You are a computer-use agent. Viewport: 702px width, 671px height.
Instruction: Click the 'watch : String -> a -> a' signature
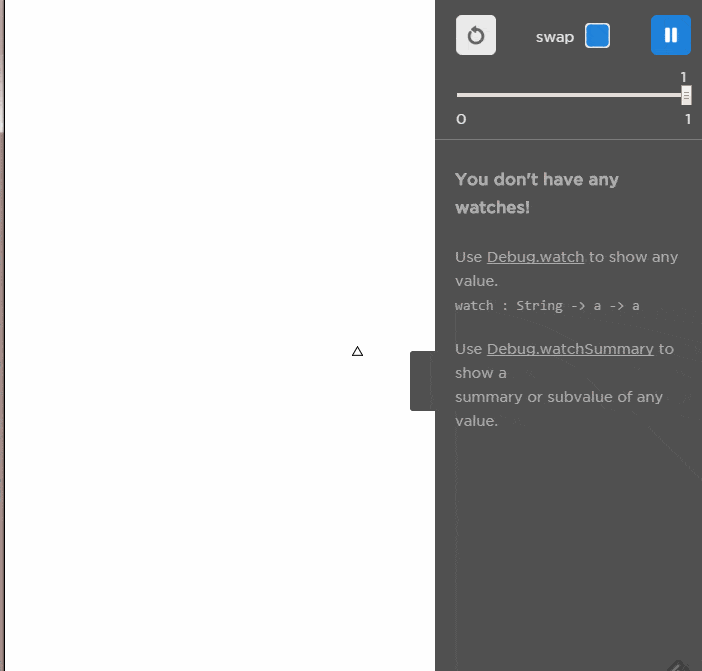coord(547,305)
